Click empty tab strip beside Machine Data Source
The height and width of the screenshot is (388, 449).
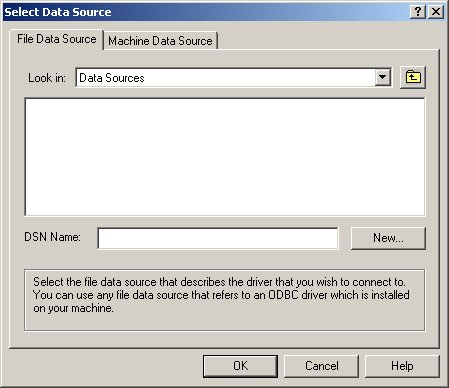tap(328, 40)
